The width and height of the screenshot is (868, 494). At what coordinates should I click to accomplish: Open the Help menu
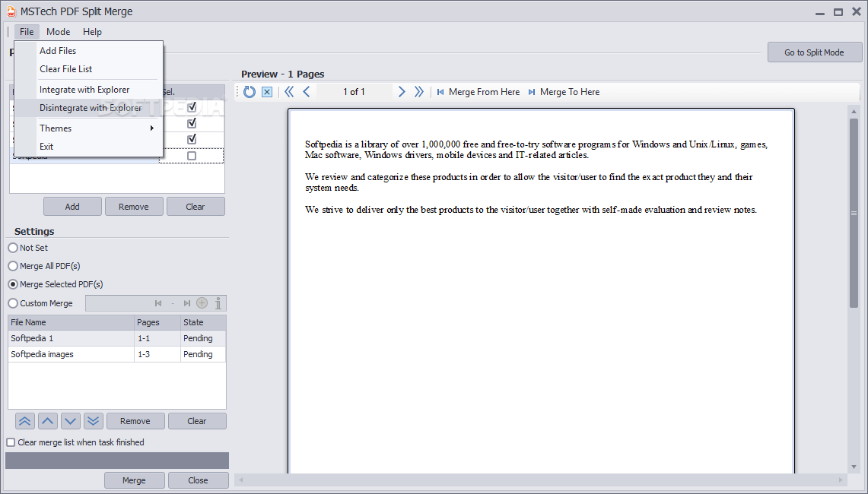pyautogui.click(x=93, y=31)
